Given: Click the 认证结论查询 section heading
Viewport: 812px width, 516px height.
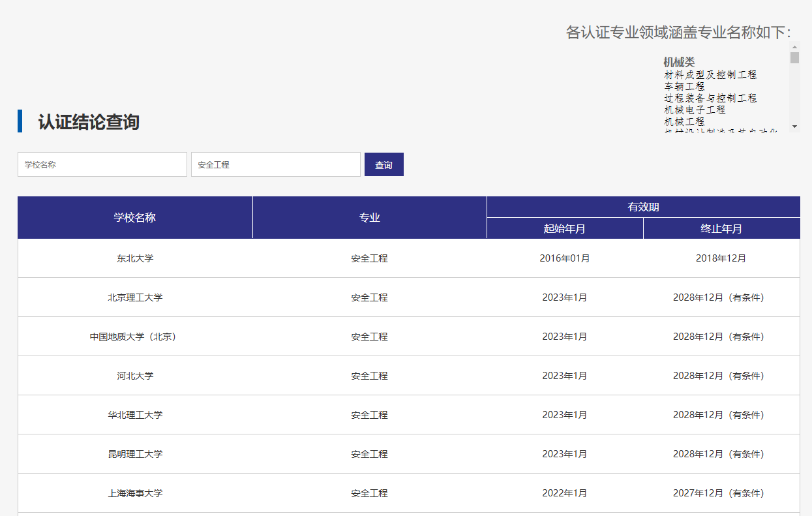Looking at the screenshot, I should coord(89,122).
